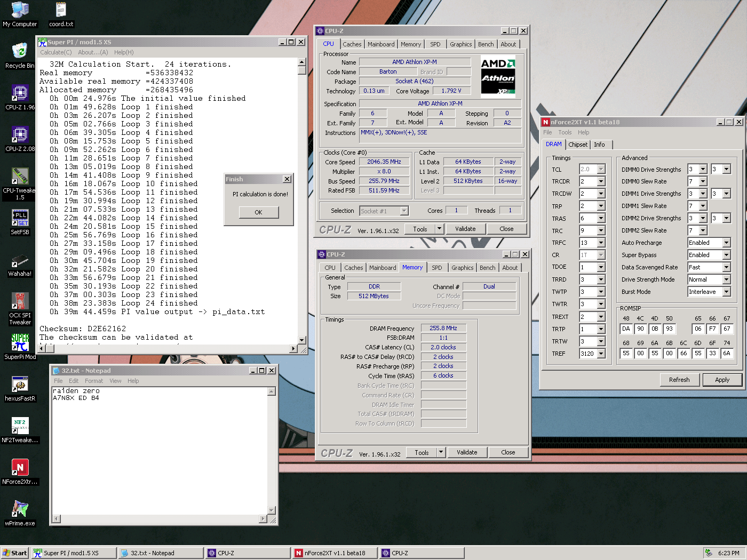Open the coord.txt file icon
Image resolution: width=747 pixels, height=560 pixels.
pyautogui.click(x=61, y=11)
